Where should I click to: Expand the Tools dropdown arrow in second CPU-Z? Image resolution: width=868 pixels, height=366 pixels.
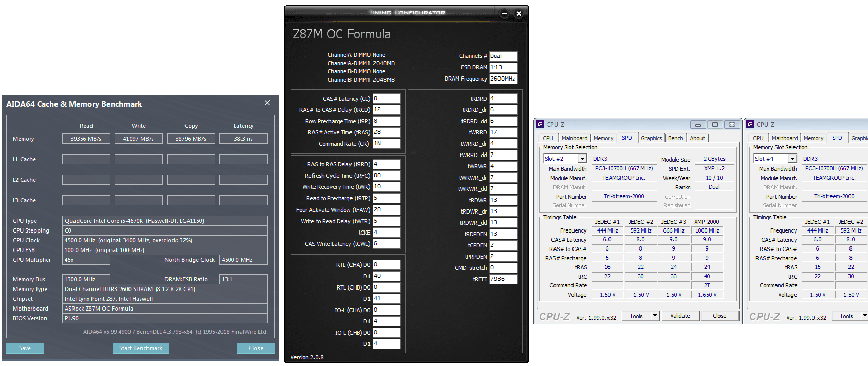(x=865, y=316)
